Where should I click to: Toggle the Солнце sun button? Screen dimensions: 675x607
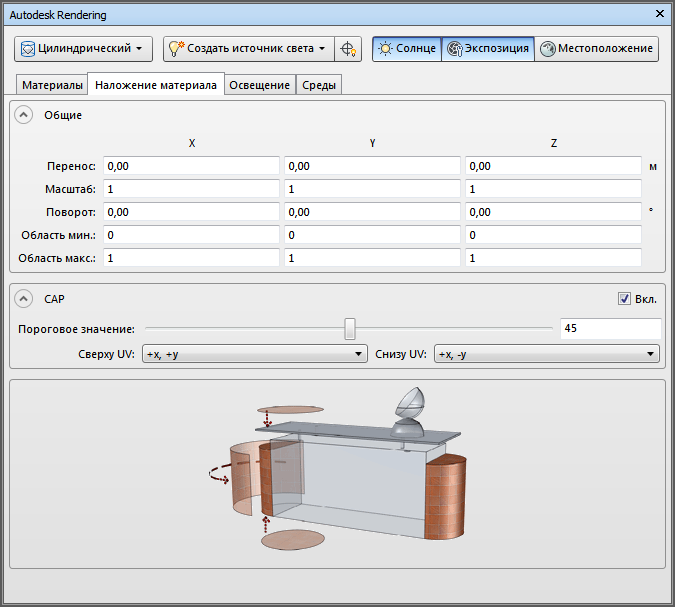coord(406,48)
